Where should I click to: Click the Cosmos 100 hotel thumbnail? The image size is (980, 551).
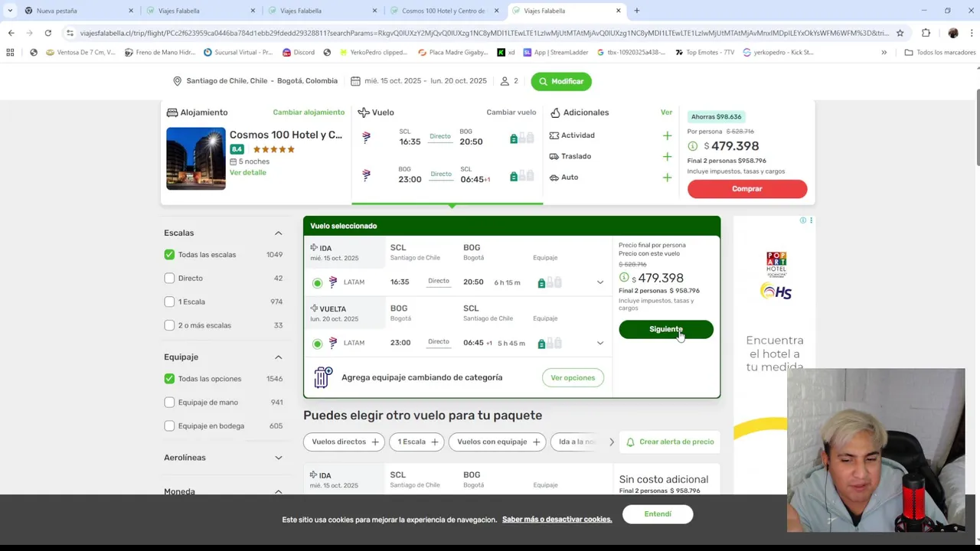point(196,158)
